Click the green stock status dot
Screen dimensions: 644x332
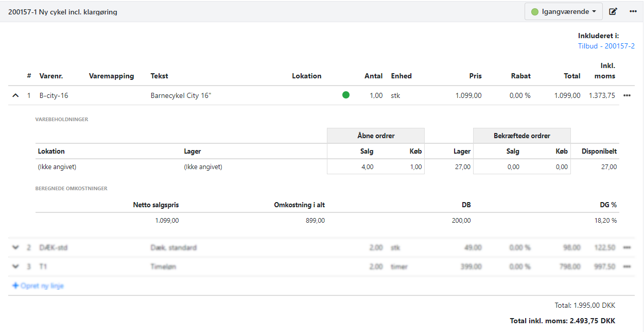[x=346, y=95]
